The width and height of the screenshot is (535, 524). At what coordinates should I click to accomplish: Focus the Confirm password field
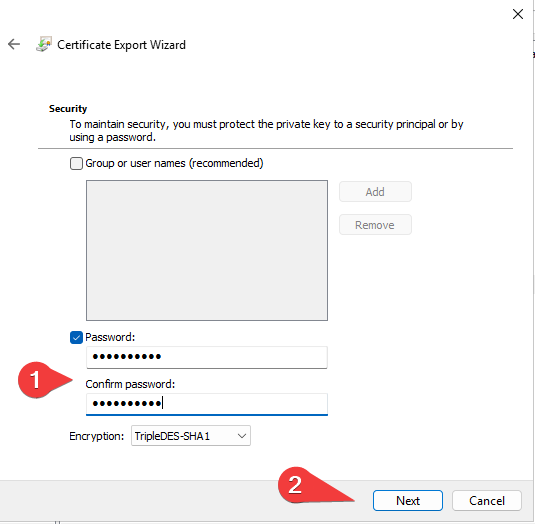(x=207, y=404)
